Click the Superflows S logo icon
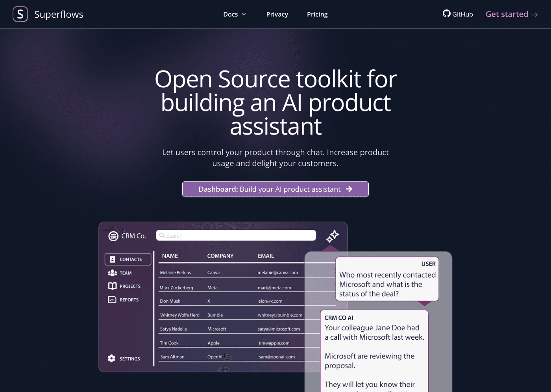The image size is (551, 392). [x=20, y=14]
